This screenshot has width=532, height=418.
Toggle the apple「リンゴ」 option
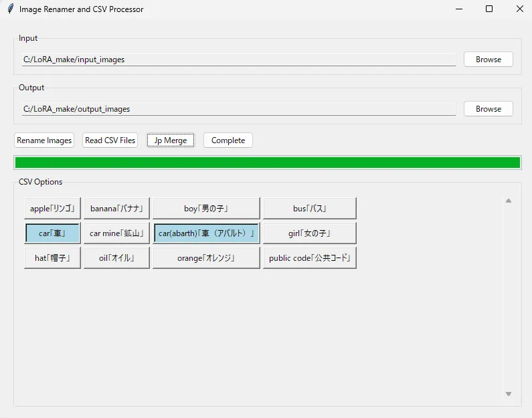[52, 209]
